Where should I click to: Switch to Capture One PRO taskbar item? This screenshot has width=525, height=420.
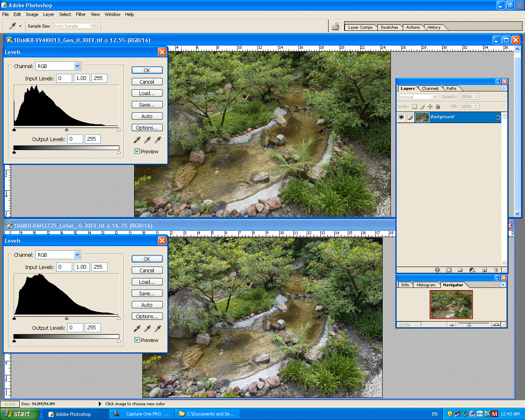pyautogui.click(x=142, y=414)
